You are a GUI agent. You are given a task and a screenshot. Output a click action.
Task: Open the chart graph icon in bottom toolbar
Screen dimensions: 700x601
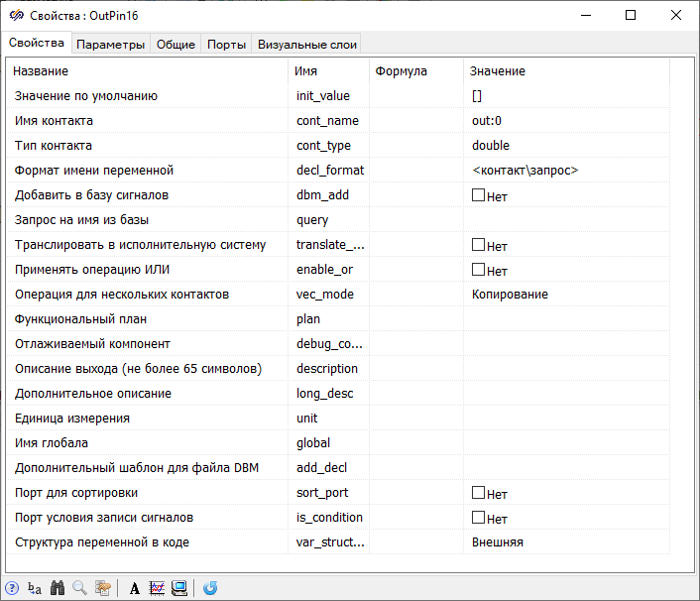[x=157, y=588]
